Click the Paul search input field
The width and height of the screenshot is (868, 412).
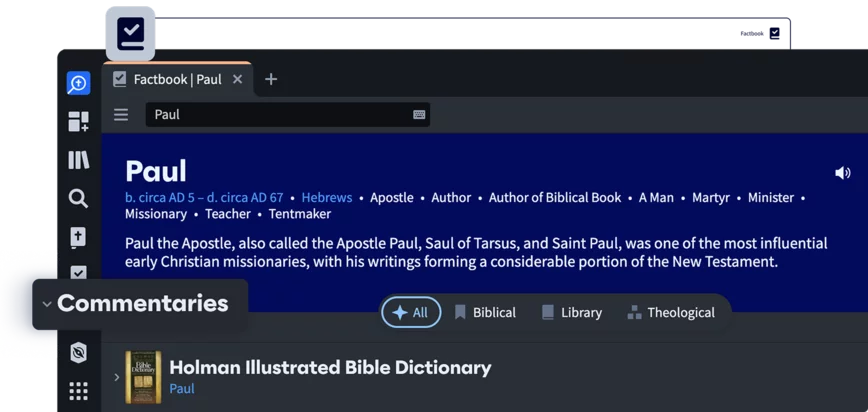point(287,115)
